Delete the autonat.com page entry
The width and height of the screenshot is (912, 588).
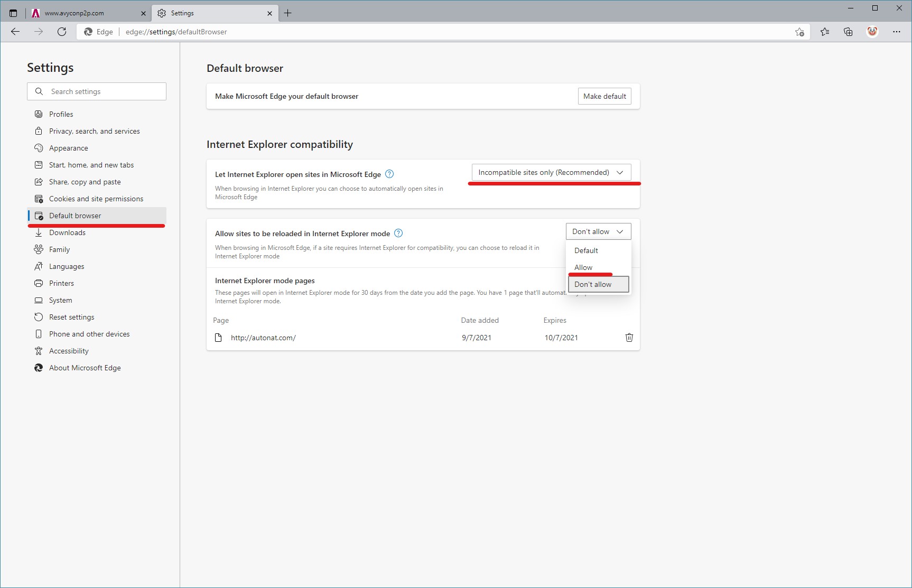[629, 338]
